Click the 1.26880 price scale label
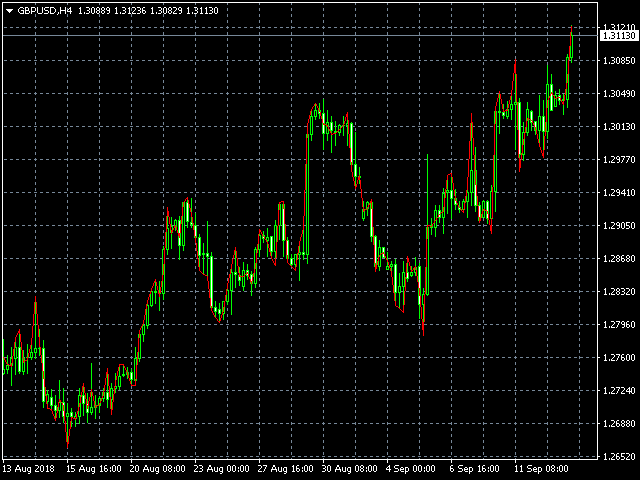Viewport: 640px width, 480px height. click(619, 424)
